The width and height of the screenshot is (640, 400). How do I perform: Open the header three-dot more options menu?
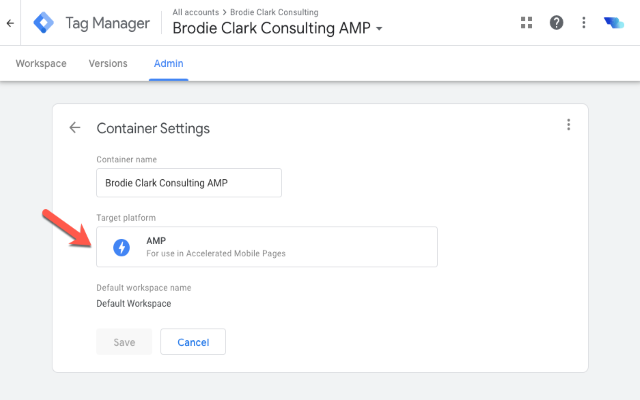click(584, 22)
